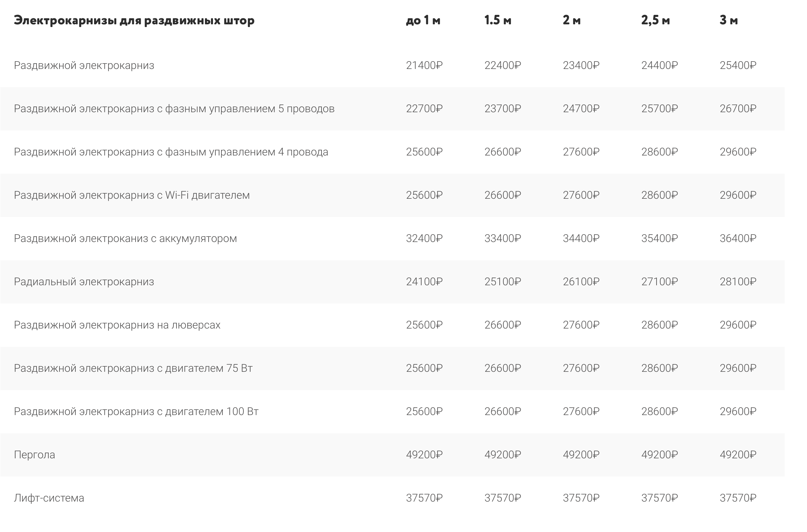Select the '1.5 м' column header
This screenshot has height=532, width=807.
498,20
